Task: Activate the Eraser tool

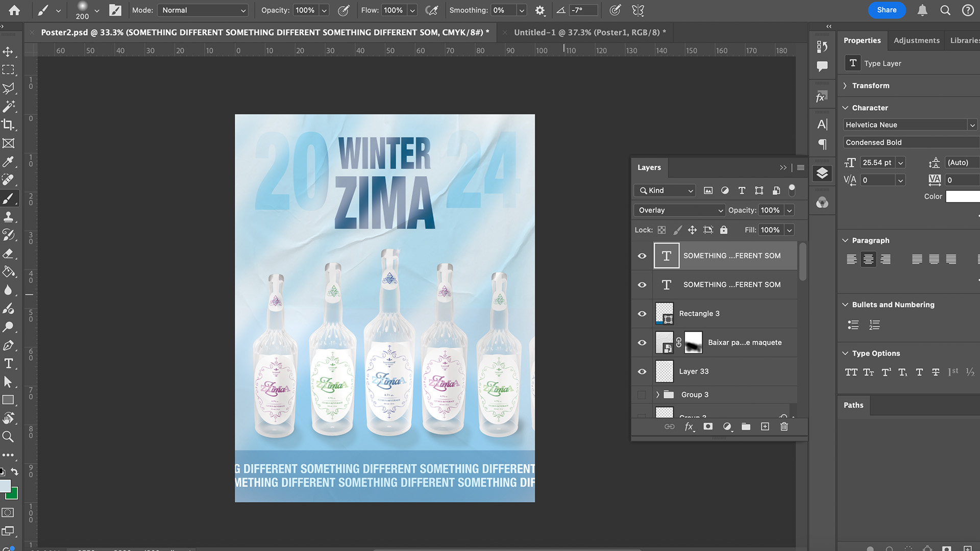Action: 9,254
